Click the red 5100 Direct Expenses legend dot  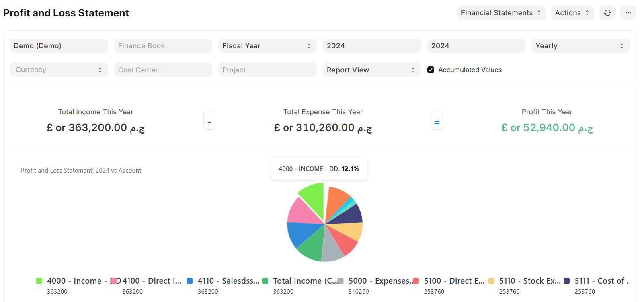pyautogui.click(x=416, y=281)
